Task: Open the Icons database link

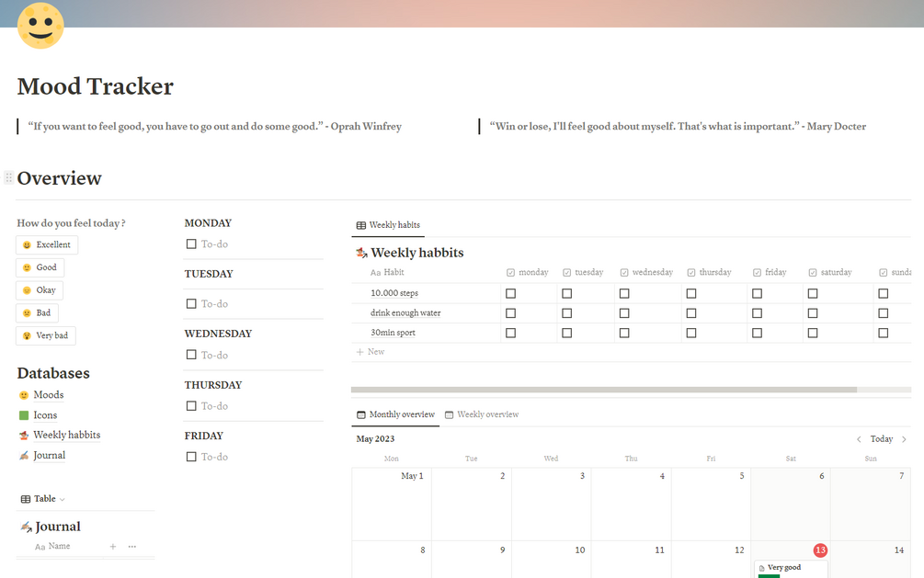Action: pos(45,415)
